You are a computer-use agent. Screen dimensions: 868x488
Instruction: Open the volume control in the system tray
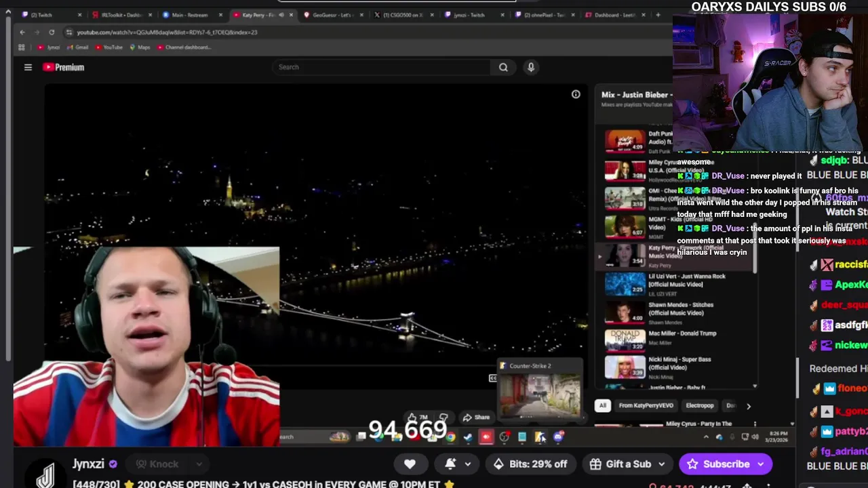[756, 437]
